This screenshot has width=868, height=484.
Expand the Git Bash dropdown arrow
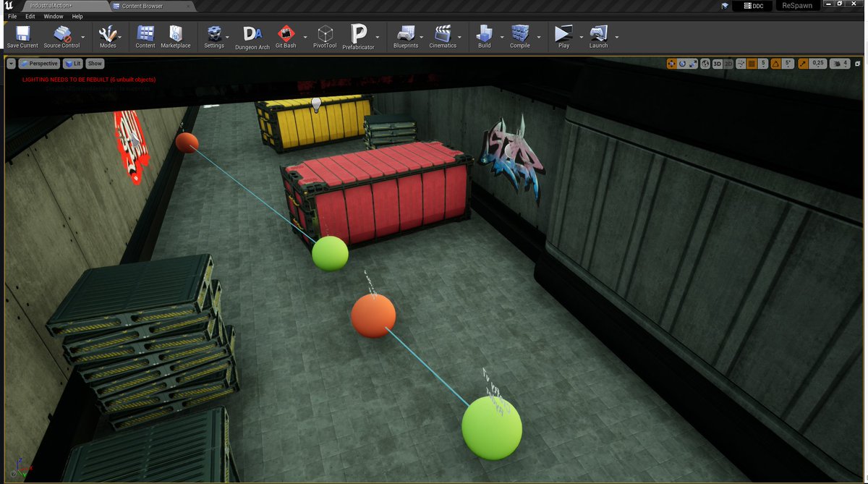tap(305, 36)
